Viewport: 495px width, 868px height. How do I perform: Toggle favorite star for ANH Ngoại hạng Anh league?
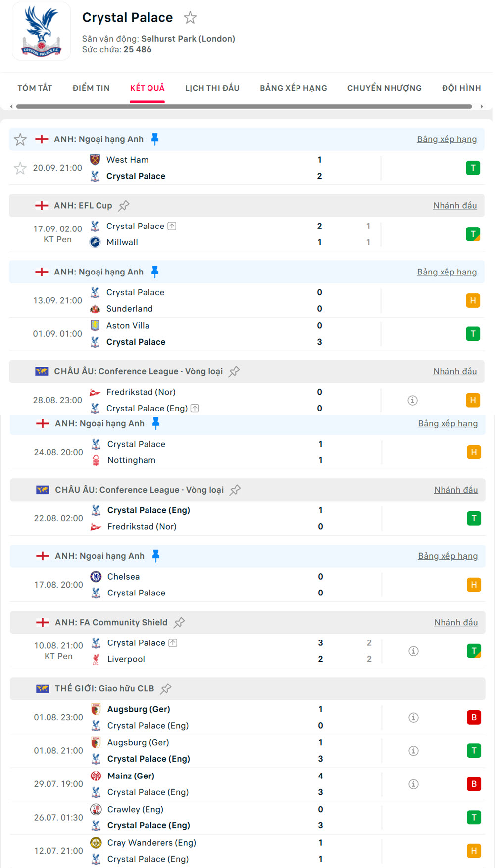coord(20,139)
